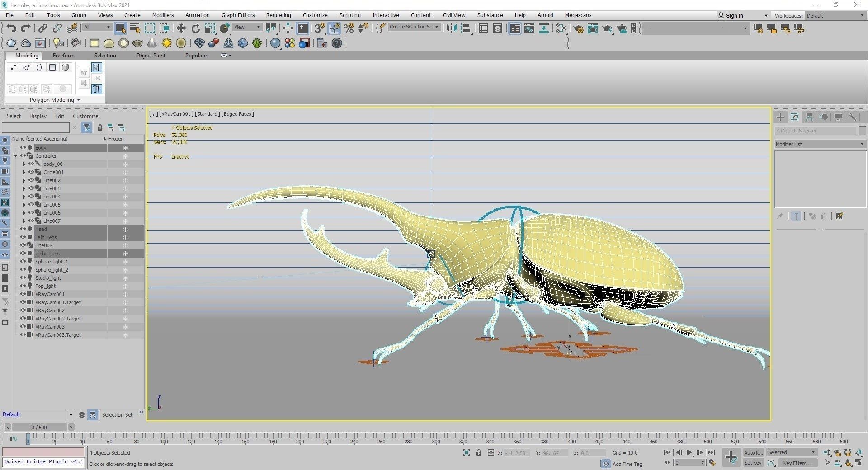
Task: Click the Play Animation button
Action: tap(689, 452)
